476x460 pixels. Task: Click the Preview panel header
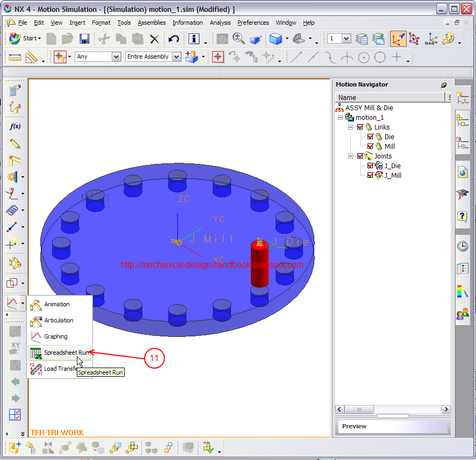coord(393,426)
